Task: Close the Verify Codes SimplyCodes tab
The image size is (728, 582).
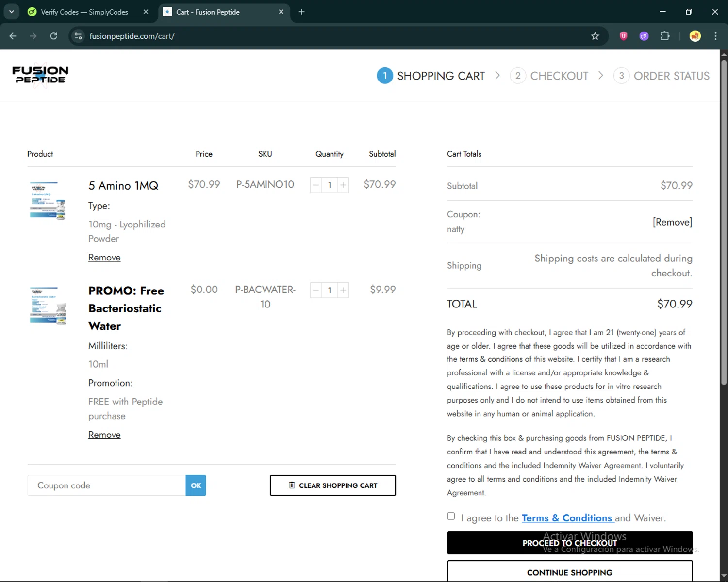Action: [x=146, y=12]
